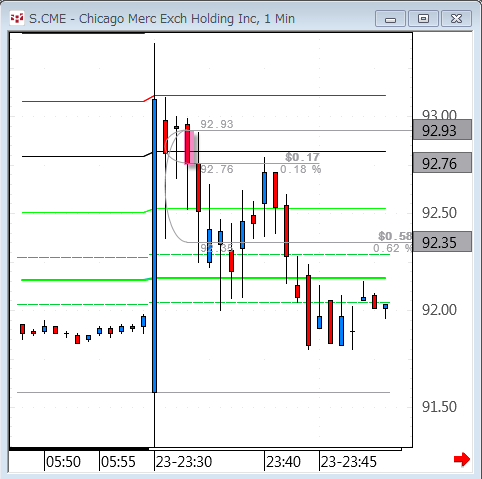Click the 92.76 annotation inside the chart
482x479 pixels.
tap(217, 169)
